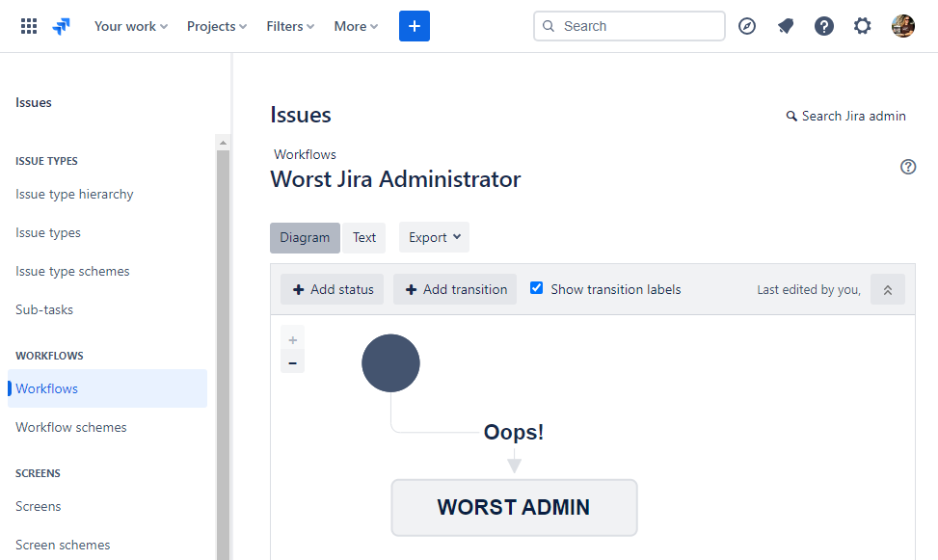Click the Add status button
This screenshot has height=560, width=938.
coord(333,289)
